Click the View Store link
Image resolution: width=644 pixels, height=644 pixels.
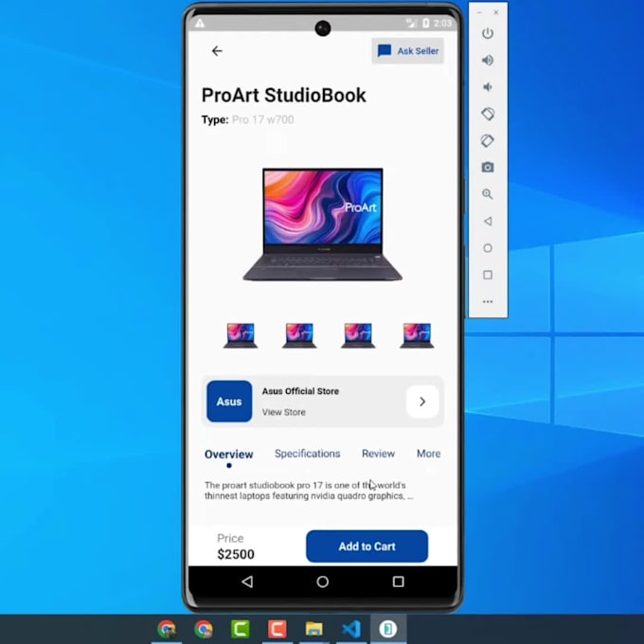pyautogui.click(x=284, y=412)
